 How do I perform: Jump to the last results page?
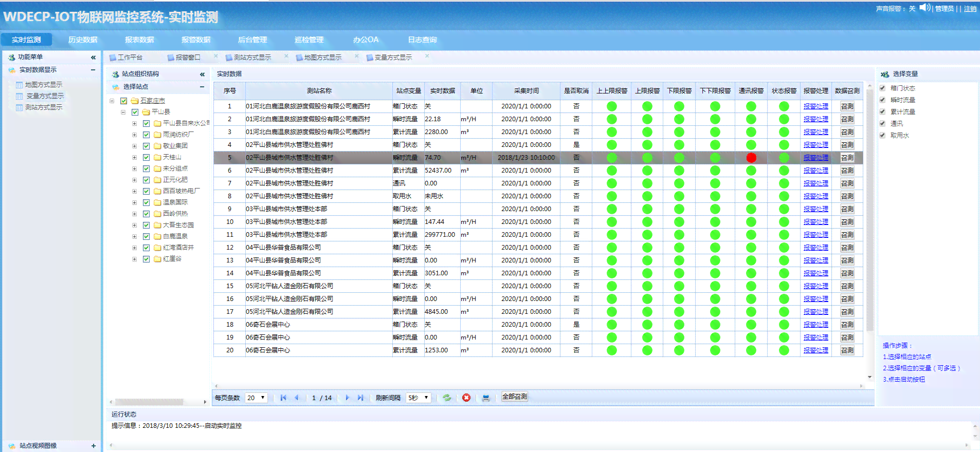click(x=360, y=398)
